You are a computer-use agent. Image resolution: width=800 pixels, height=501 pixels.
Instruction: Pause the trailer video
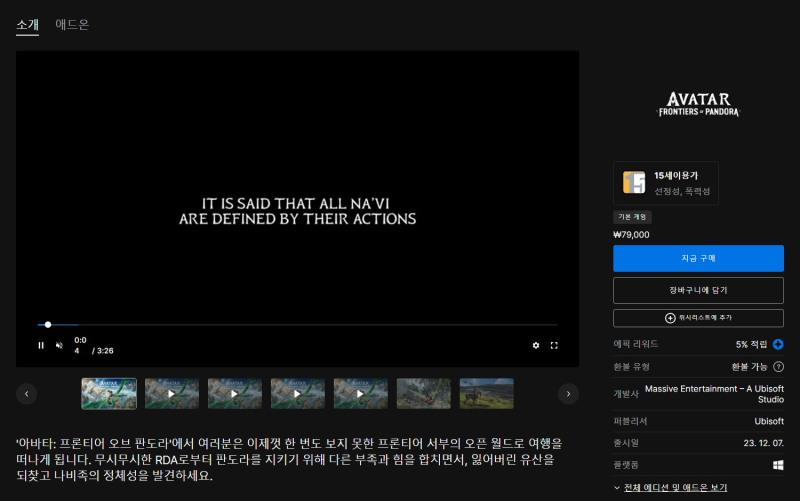point(41,345)
